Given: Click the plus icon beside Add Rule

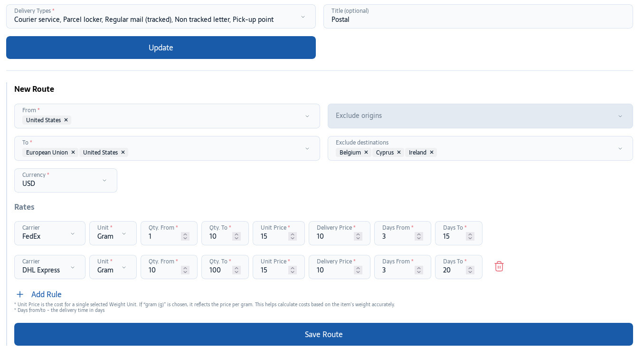Looking at the screenshot, I should (x=20, y=295).
